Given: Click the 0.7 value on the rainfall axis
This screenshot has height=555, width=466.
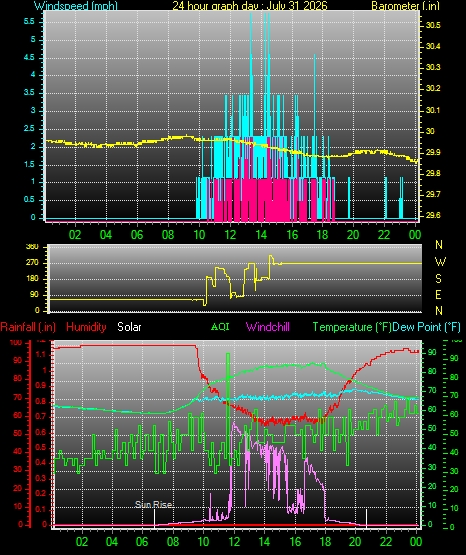Looking at the screenshot, I should (x=41, y=416).
